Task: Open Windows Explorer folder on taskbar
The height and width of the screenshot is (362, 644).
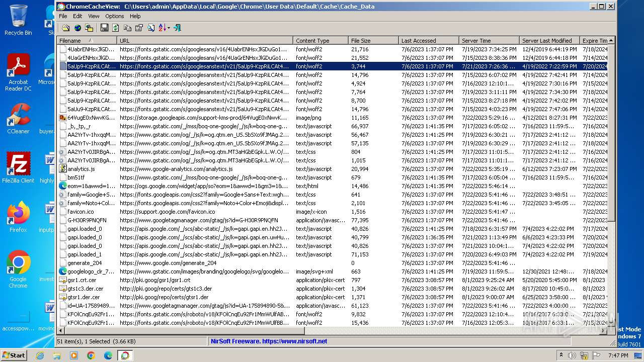Action: (57, 355)
